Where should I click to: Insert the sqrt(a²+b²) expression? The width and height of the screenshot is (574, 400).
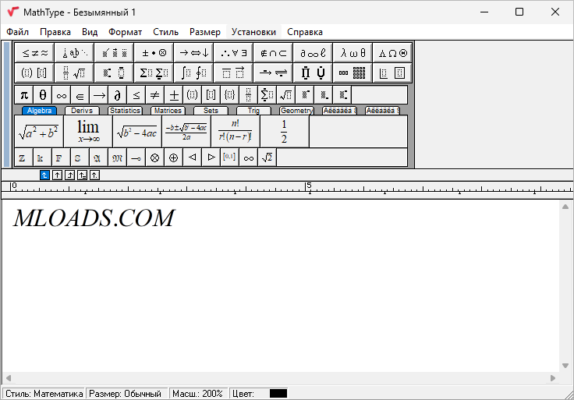(39, 132)
